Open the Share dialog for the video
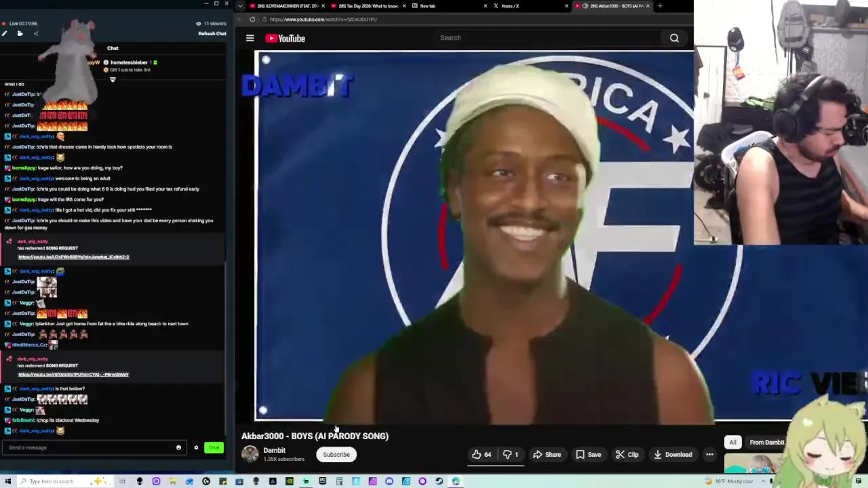Image resolution: width=868 pixels, height=488 pixels. coord(547,455)
